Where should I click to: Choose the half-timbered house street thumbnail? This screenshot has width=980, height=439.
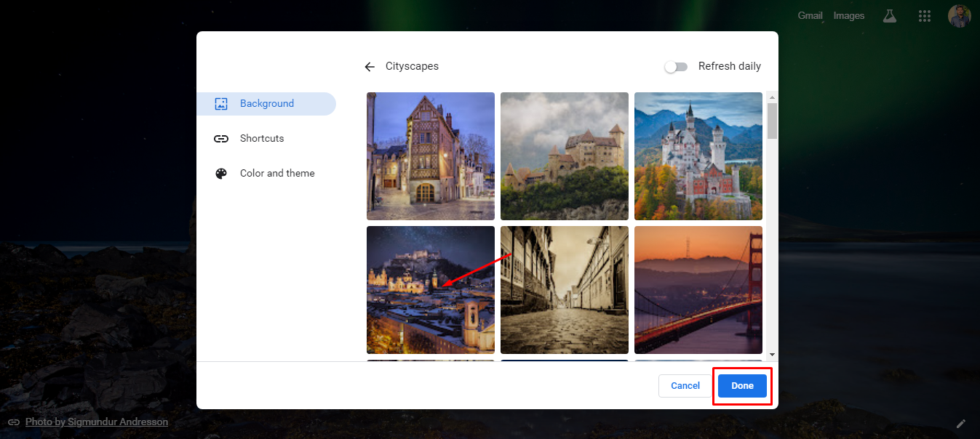[x=431, y=156]
